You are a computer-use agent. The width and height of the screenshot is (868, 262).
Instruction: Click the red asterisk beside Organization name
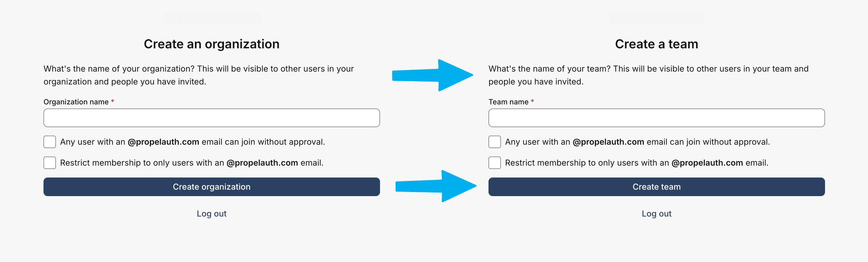pos(113,101)
